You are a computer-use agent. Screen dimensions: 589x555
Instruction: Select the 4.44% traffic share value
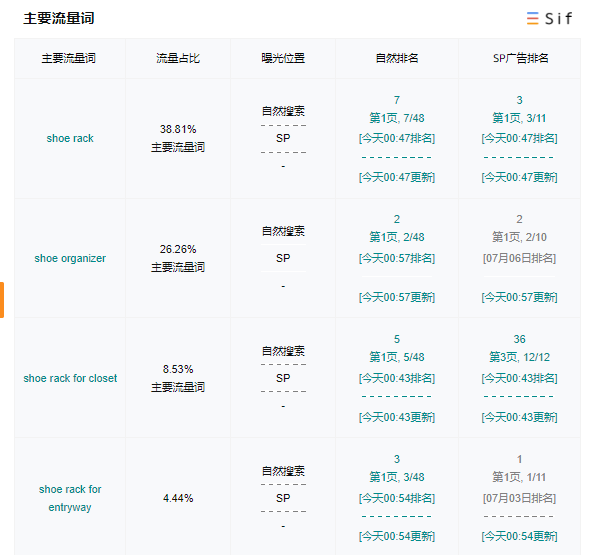[x=178, y=498]
